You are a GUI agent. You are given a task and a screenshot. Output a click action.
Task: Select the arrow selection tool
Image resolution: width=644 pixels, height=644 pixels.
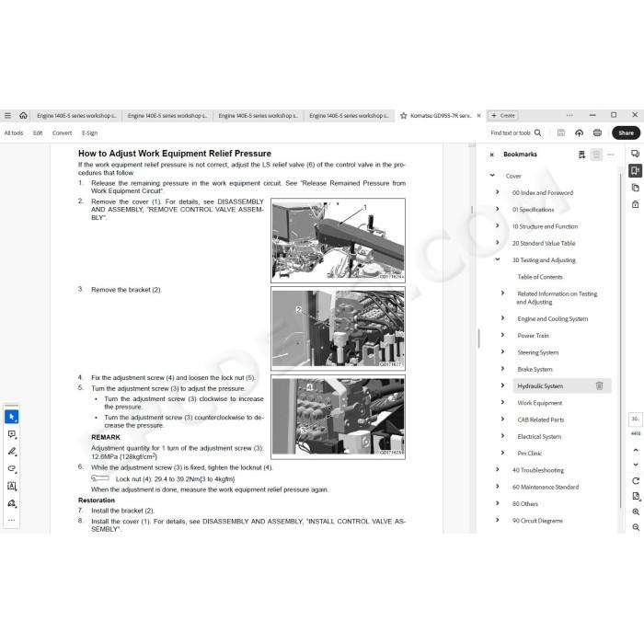tap(11, 417)
